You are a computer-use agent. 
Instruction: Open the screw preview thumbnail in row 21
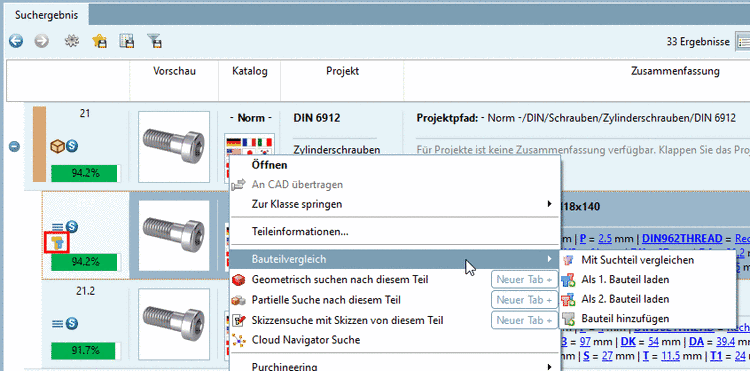[174, 147]
